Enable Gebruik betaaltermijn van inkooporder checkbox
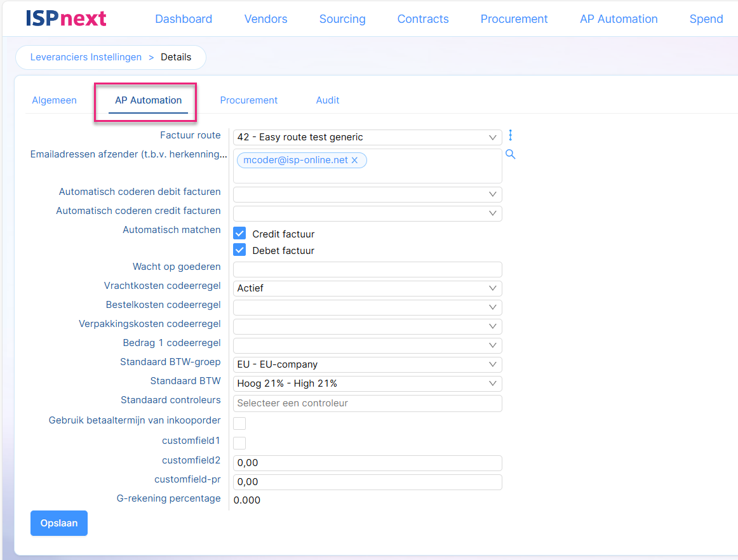Image resolution: width=738 pixels, height=560 pixels. (239, 423)
